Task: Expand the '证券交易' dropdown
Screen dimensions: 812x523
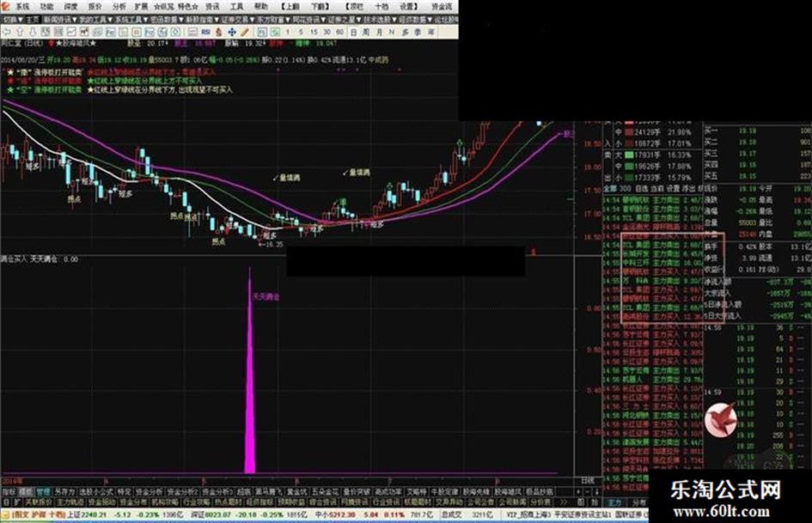Action: pyautogui.click(x=238, y=19)
